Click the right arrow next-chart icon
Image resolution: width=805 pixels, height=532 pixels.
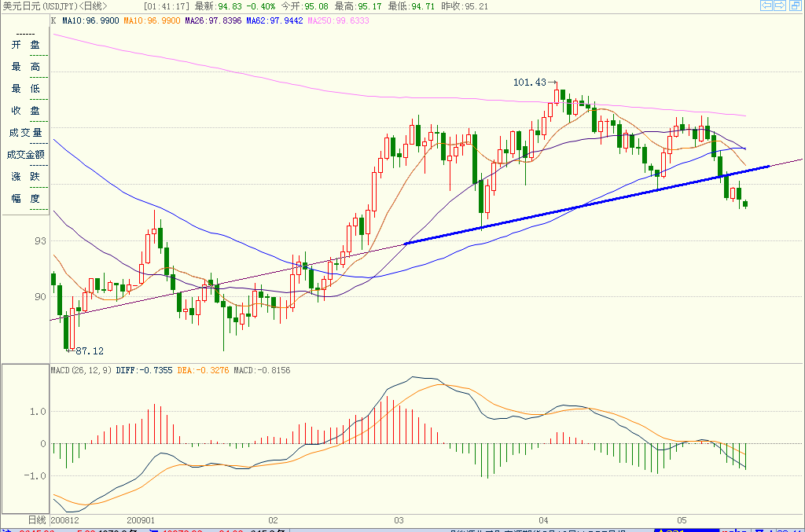780,6
